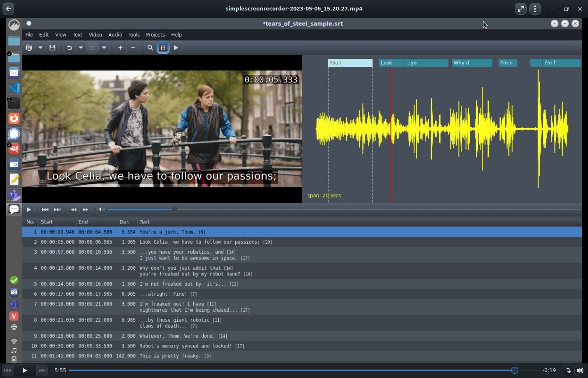This screenshot has height=378, width=588.
Task: Select the 'Why d' waveform subtitle block
Action: click(472, 63)
